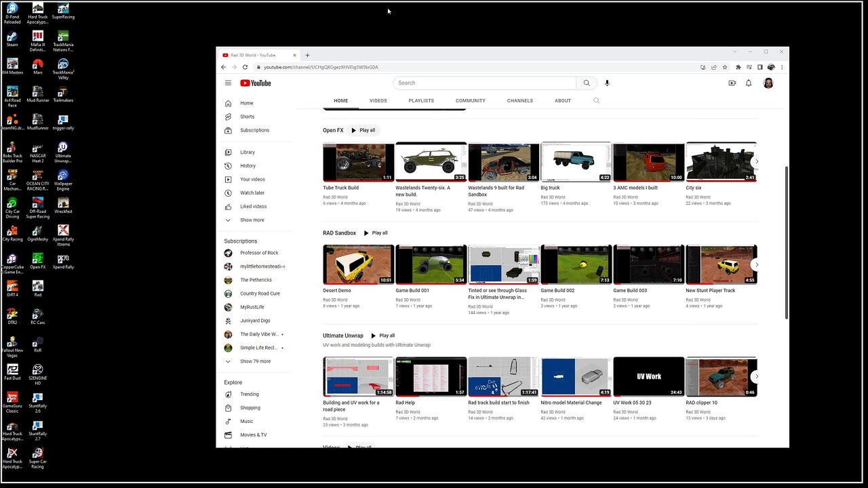868x488 pixels.
Task: Open Shorts from the sidebar
Action: (247, 117)
